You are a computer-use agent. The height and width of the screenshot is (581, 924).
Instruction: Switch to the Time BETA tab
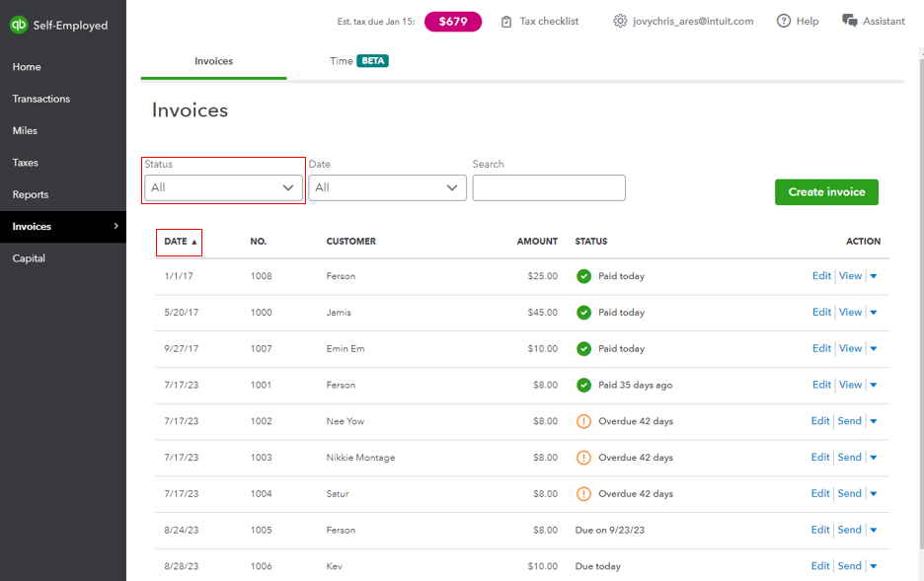pos(359,61)
